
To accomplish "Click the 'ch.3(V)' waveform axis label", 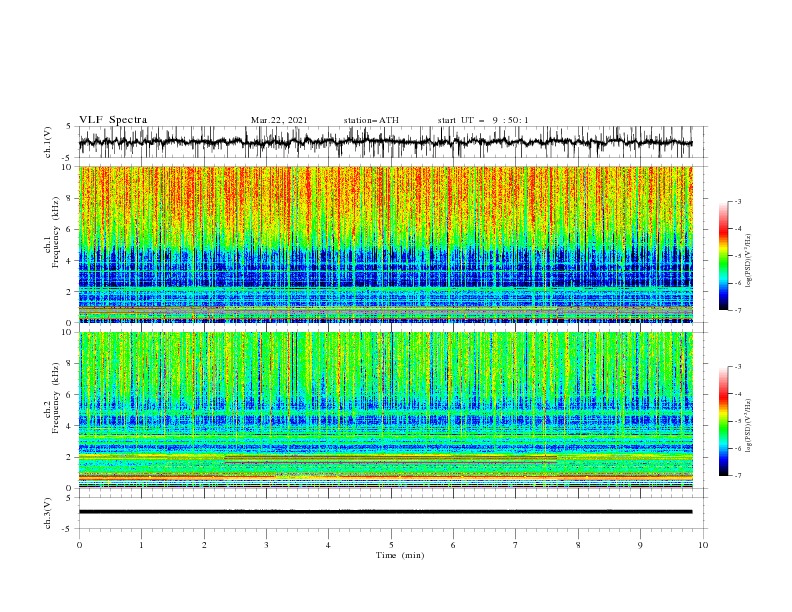I will pos(48,513).
